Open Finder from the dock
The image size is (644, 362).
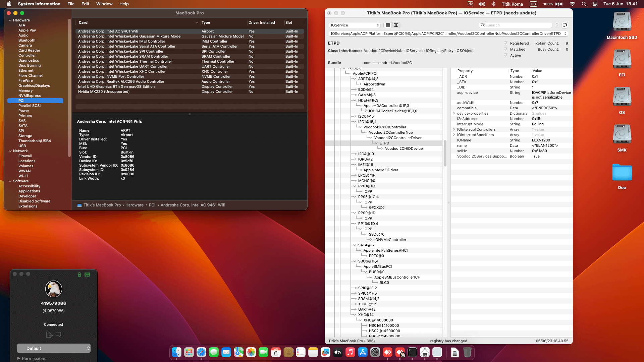(x=176, y=352)
